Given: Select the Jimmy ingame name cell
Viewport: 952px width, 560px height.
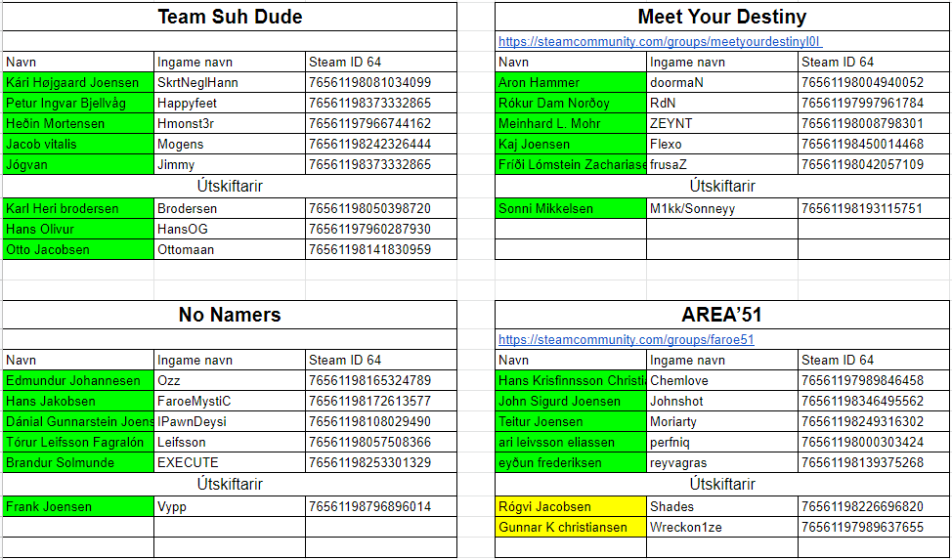Looking at the screenshot, I should click(230, 165).
